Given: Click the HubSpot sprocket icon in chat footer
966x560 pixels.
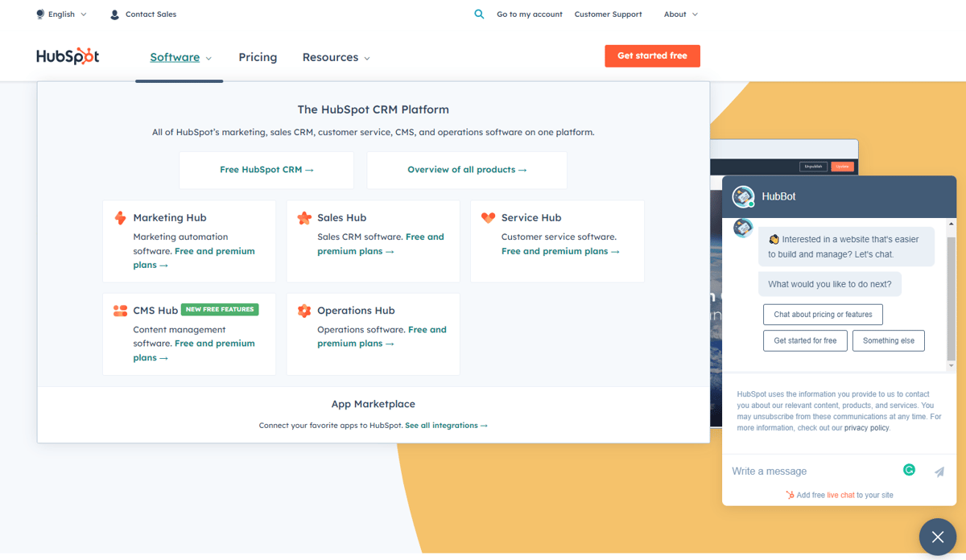Looking at the screenshot, I should pyautogui.click(x=790, y=495).
